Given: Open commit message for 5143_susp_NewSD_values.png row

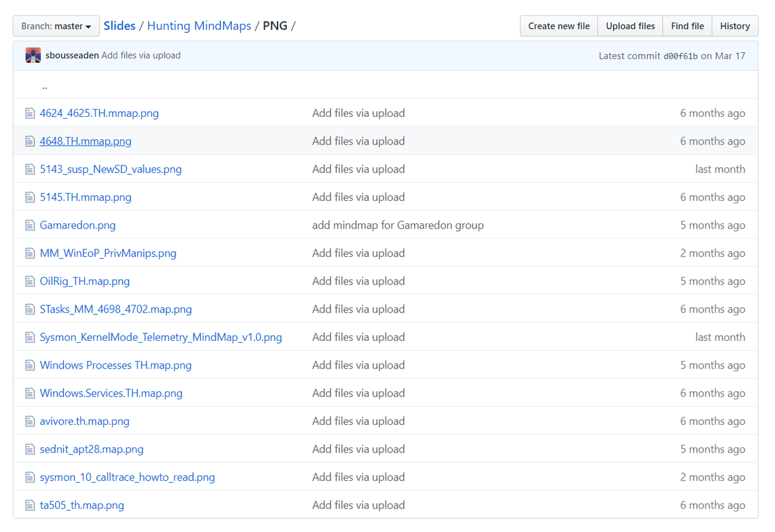Looking at the screenshot, I should 358,169.
